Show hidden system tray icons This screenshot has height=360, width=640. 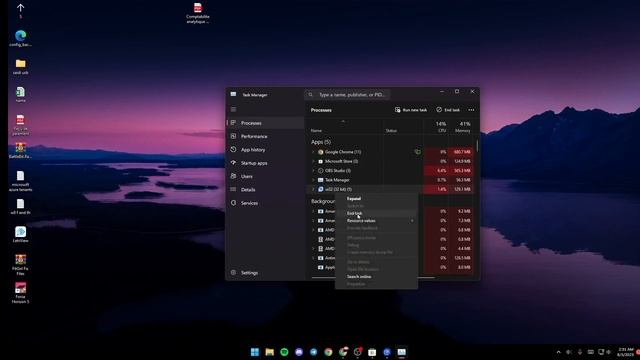pyautogui.click(x=558, y=352)
